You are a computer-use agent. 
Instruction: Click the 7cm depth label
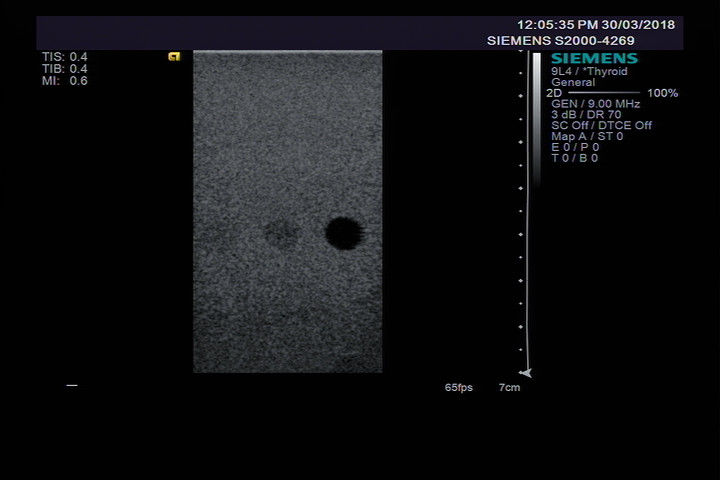point(509,387)
